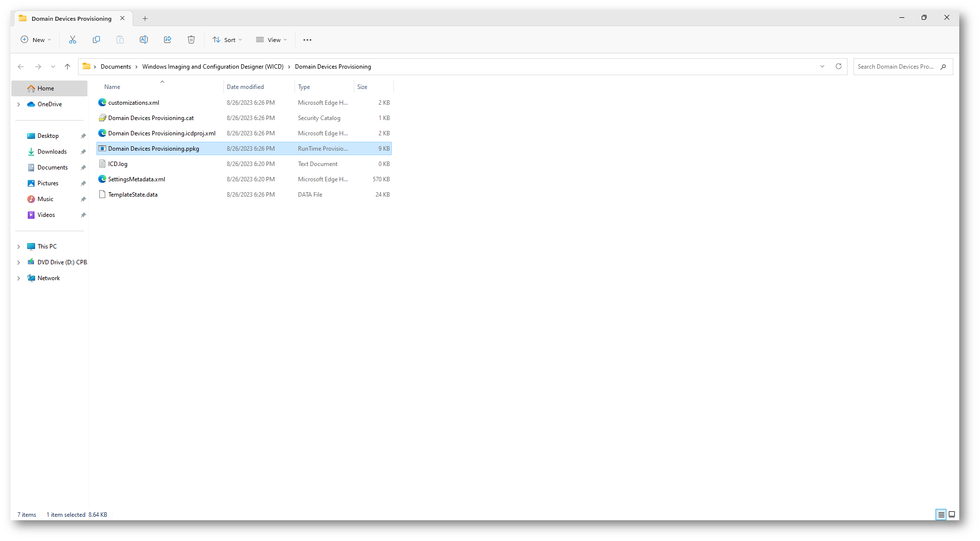Click the Delete trash icon

click(191, 40)
